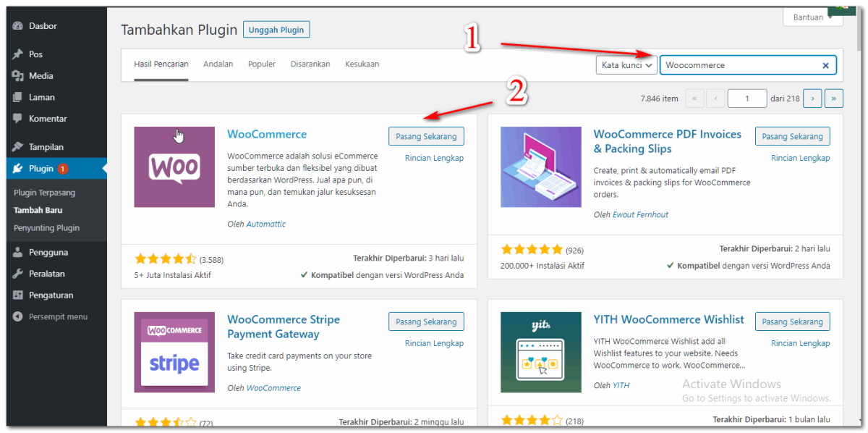Go to next results page arrow
This screenshot has width=868, height=433.
point(812,98)
